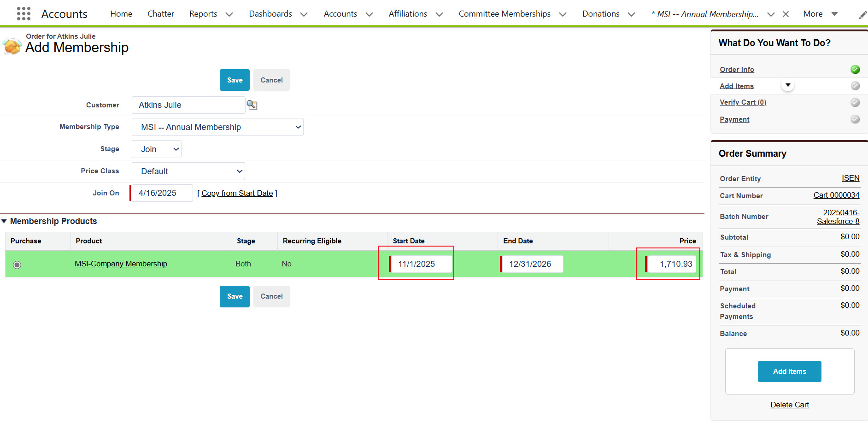Viewport: 868px width, 424px height.
Task: Click the pencil edit navigation icon
Action: (862, 15)
